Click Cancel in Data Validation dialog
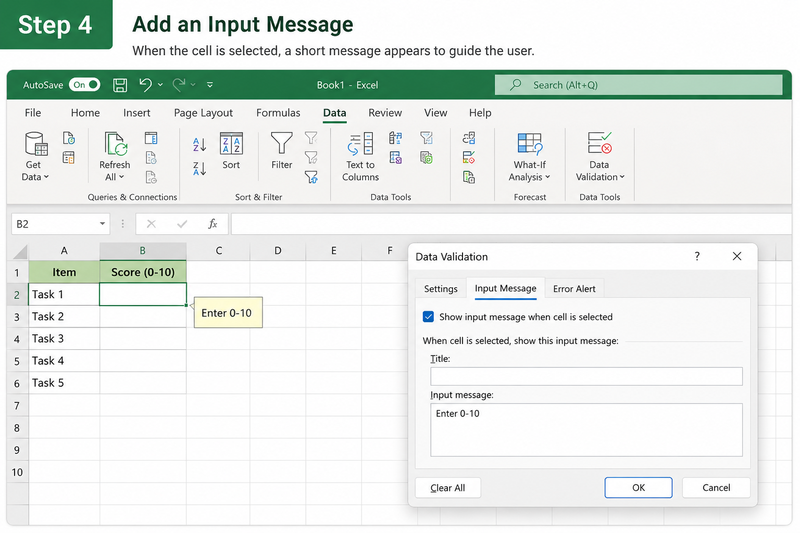The height and width of the screenshot is (533, 800). [x=716, y=488]
